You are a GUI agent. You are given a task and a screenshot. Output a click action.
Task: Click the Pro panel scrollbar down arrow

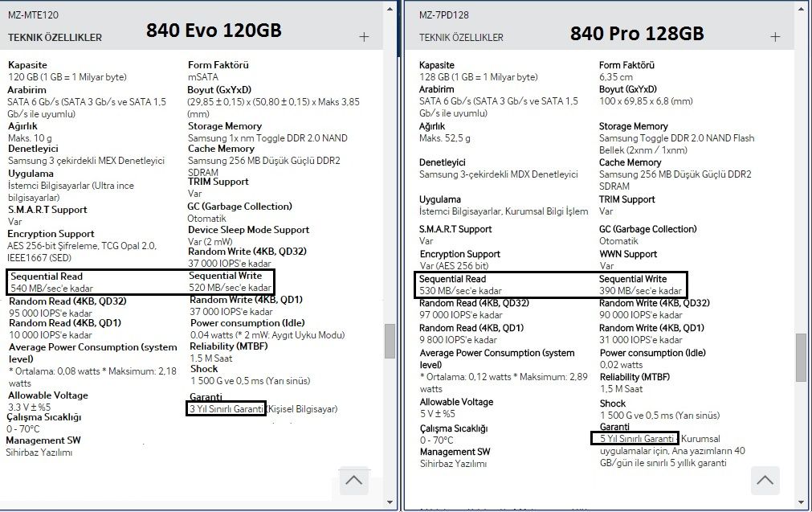tap(801, 502)
